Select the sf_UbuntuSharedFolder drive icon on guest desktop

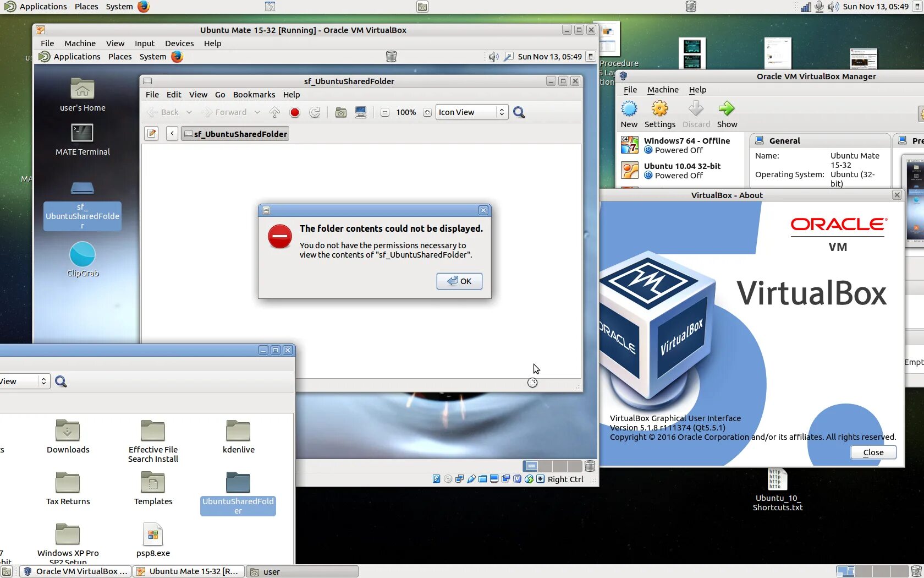[82, 205]
